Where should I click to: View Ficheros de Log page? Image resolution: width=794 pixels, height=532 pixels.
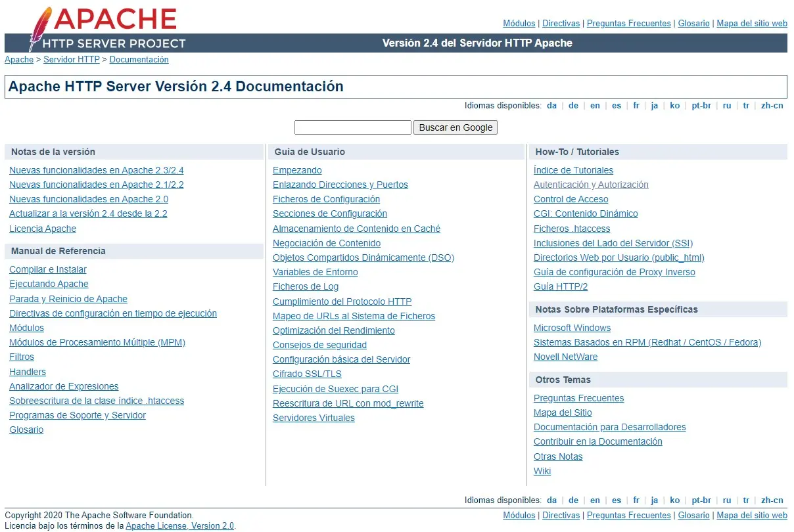306,286
